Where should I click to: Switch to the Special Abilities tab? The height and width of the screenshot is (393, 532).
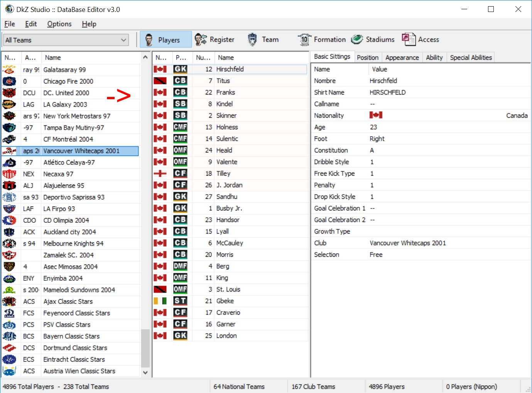[x=471, y=58]
